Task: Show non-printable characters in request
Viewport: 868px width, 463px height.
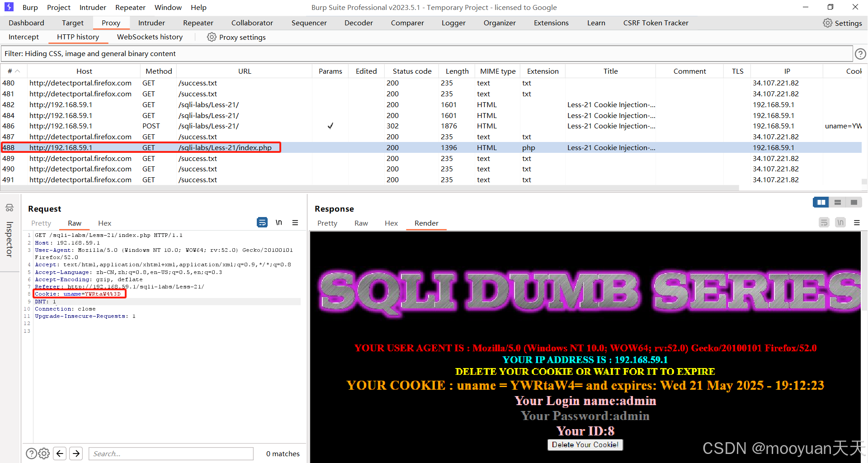Action: tap(279, 222)
